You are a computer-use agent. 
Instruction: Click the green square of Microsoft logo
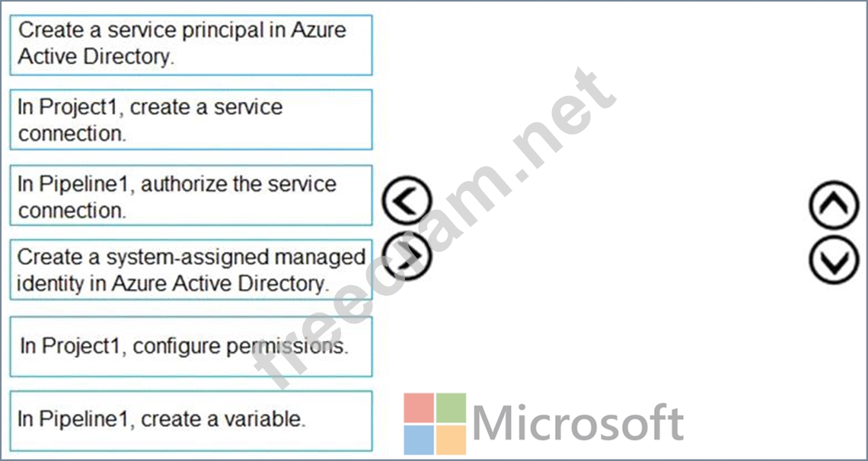(x=451, y=408)
